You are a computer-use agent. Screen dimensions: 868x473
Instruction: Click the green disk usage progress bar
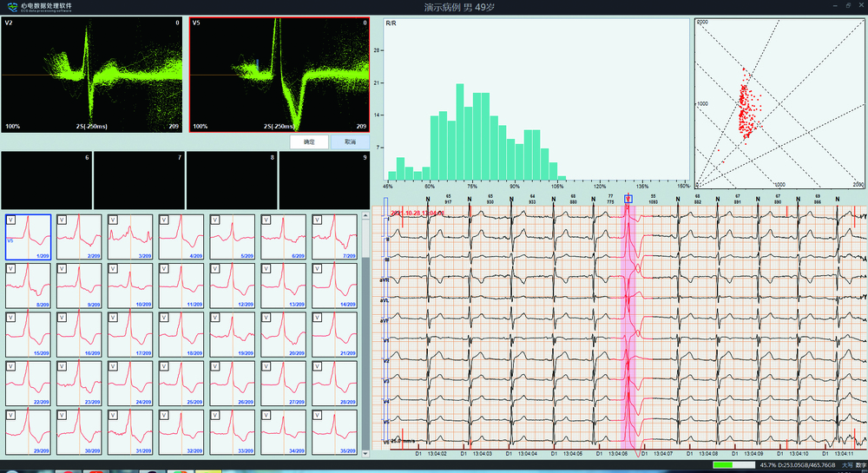point(733,466)
